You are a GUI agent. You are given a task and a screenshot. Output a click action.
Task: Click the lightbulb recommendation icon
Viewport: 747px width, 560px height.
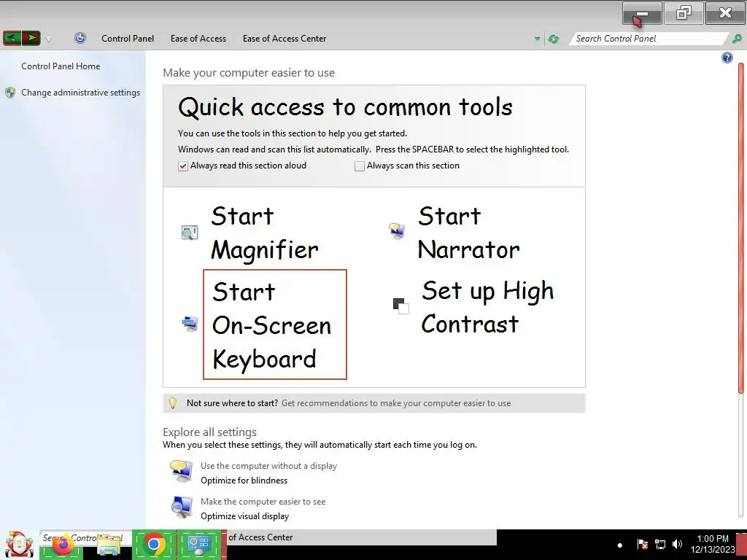coord(173,403)
